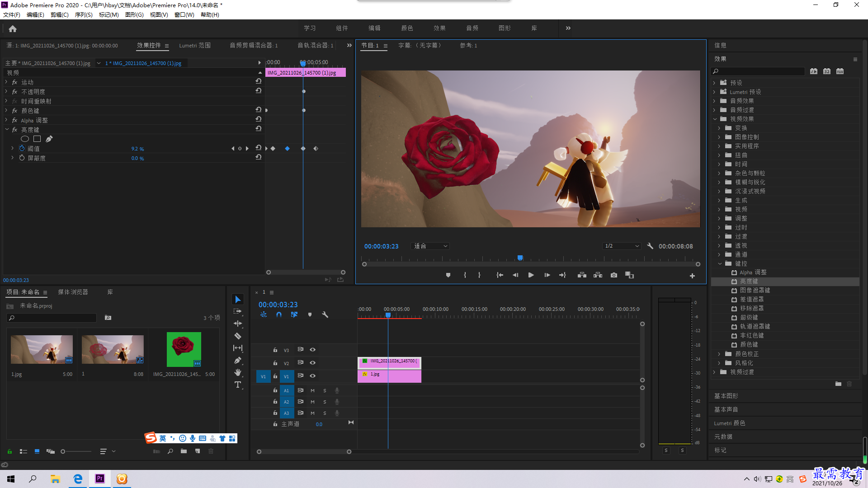Click program monitor playhead marker
868x488 pixels.
tap(520, 258)
